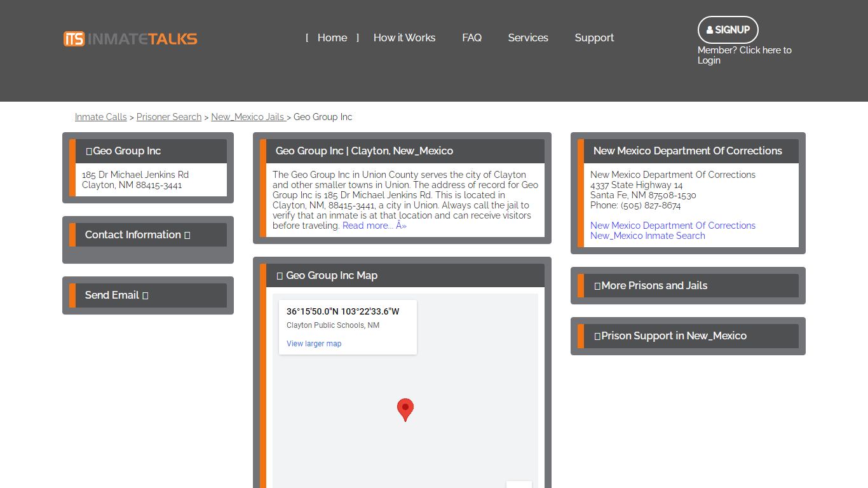Click the red map pin marker

405,410
